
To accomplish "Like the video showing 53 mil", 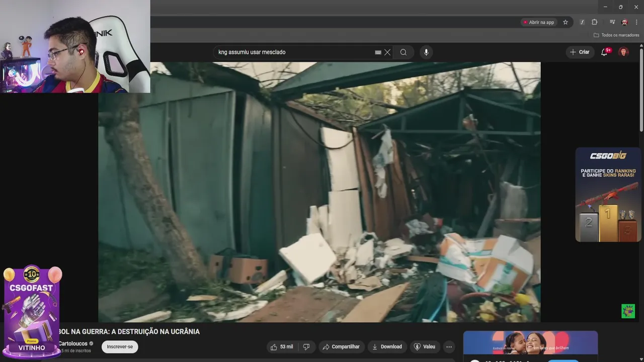I will tap(282, 347).
